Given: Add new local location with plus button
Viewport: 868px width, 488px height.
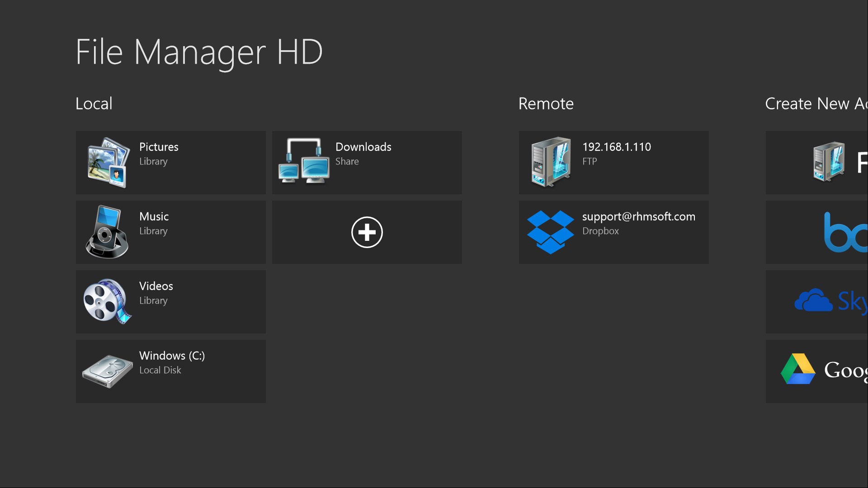Looking at the screenshot, I should (367, 232).
